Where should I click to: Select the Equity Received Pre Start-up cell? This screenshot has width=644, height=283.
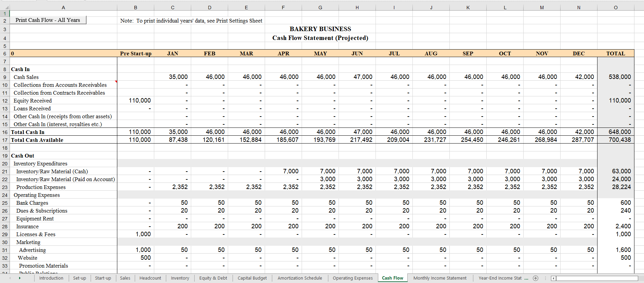pos(136,100)
